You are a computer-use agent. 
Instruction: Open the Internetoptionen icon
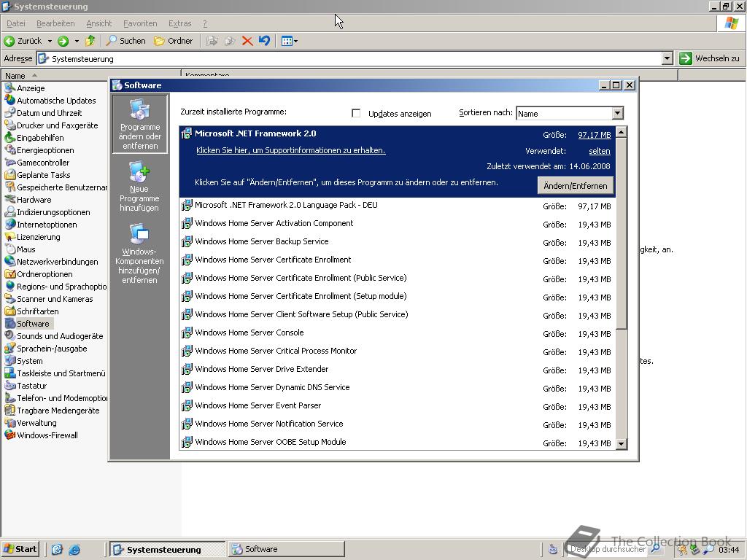(x=10, y=225)
